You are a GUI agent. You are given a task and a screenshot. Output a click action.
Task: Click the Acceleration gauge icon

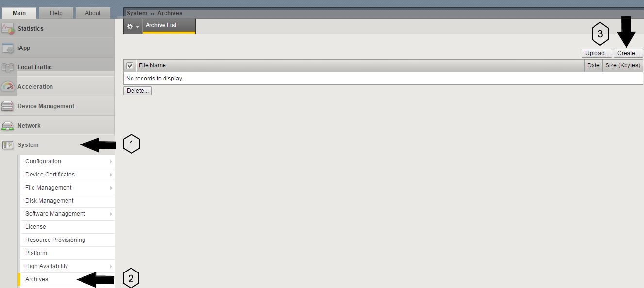tap(8, 87)
